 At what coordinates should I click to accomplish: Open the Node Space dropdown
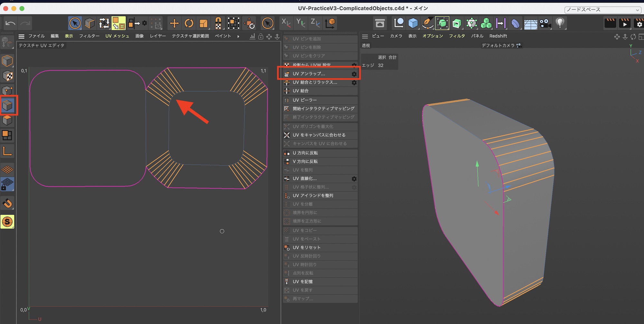tap(602, 10)
